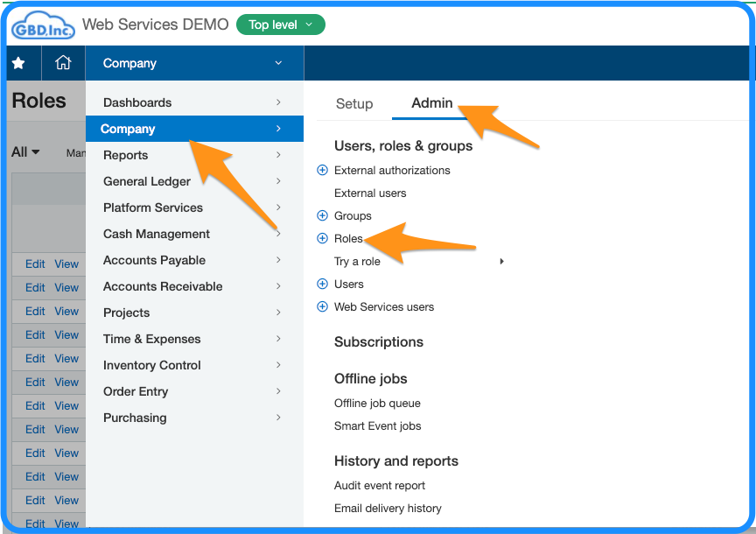Switch to the Setup tab
756x534 pixels.
pyautogui.click(x=354, y=103)
